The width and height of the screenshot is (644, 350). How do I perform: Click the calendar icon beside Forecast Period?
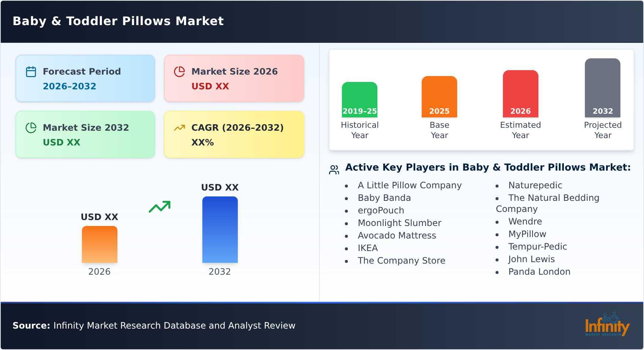31,72
